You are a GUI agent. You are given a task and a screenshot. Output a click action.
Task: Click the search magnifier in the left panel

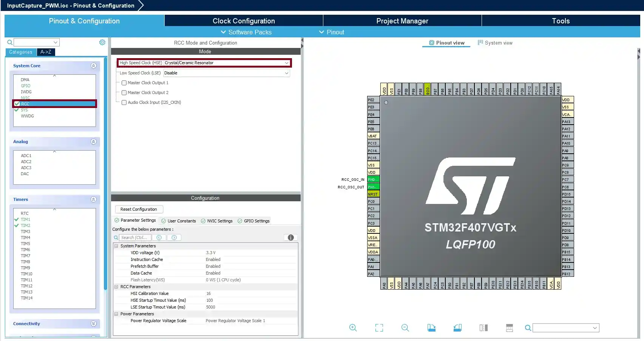click(10, 42)
